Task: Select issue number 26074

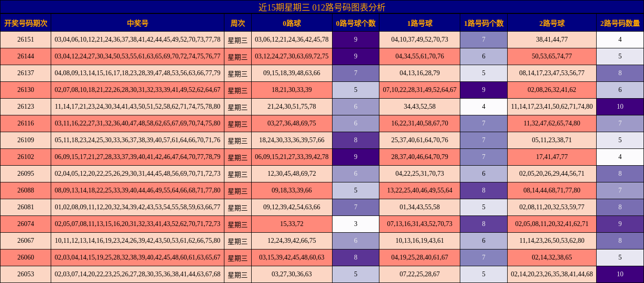Action: [26, 224]
